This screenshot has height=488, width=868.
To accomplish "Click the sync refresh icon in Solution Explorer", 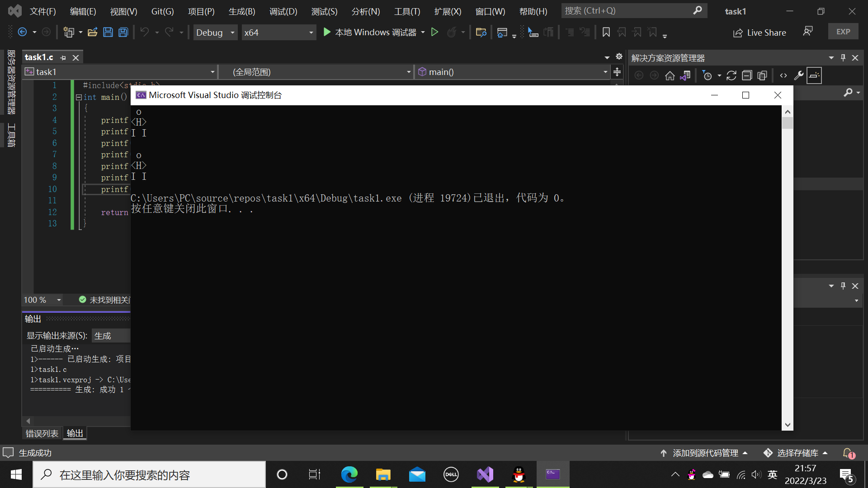I will click(x=731, y=75).
